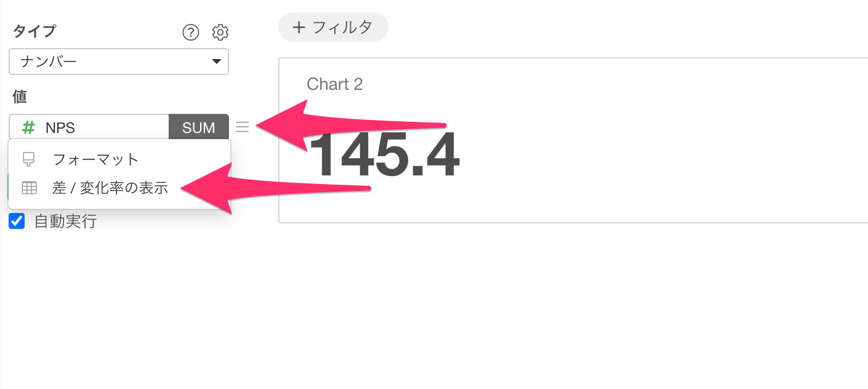Click the 自動実行 label text
868x389 pixels.
(x=65, y=222)
